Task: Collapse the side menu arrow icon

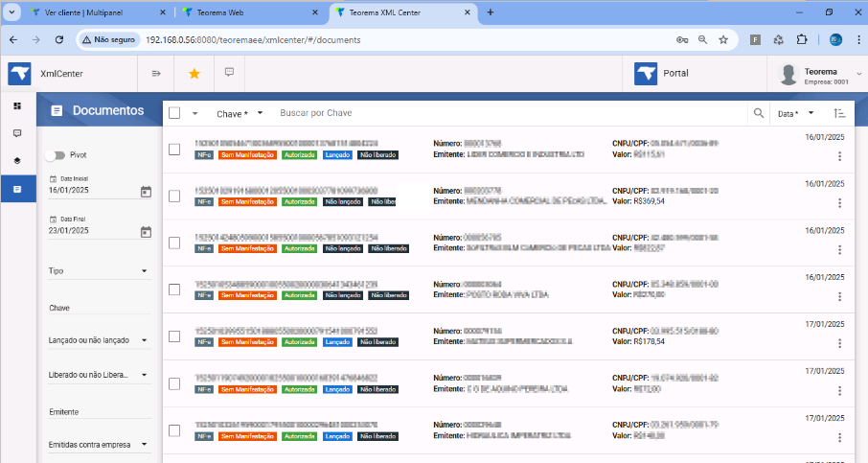Action: [156, 73]
